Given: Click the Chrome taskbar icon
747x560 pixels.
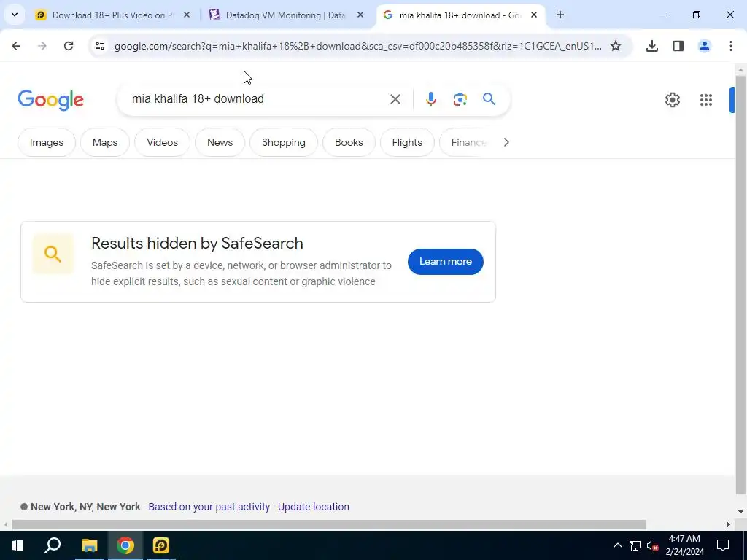Looking at the screenshot, I should coord(125,545).
